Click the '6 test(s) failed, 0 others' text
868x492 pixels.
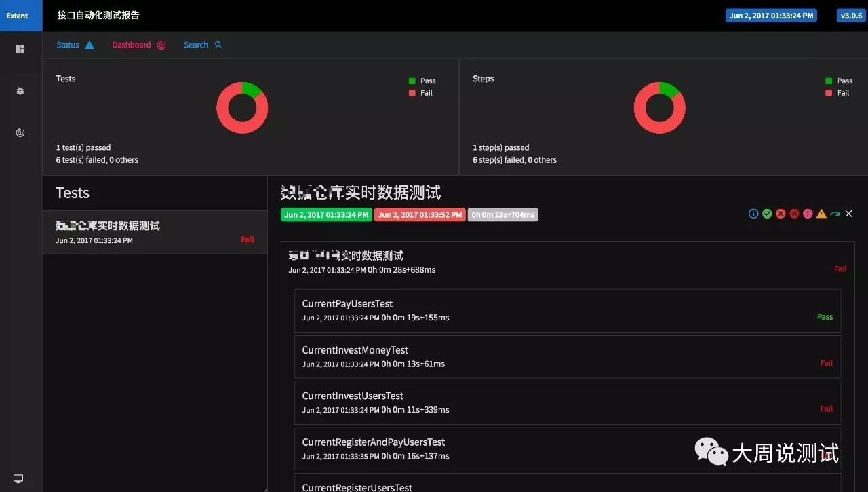97,160
